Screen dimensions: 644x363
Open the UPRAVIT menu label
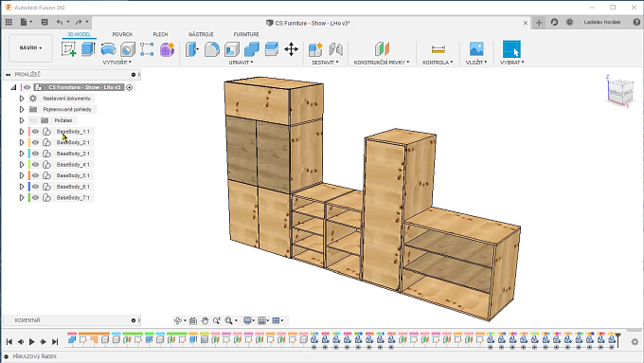241,63
